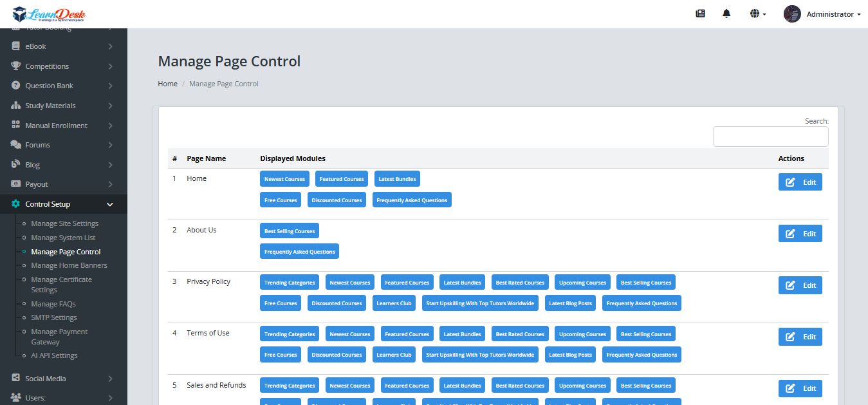Click the Blog feed icon

(x=16, y=165)
